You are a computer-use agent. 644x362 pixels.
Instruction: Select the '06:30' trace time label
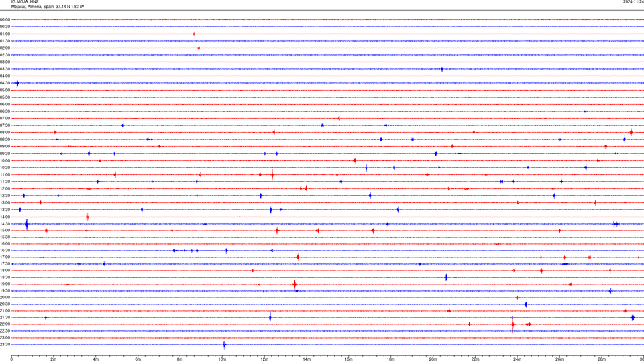[5, 111]
